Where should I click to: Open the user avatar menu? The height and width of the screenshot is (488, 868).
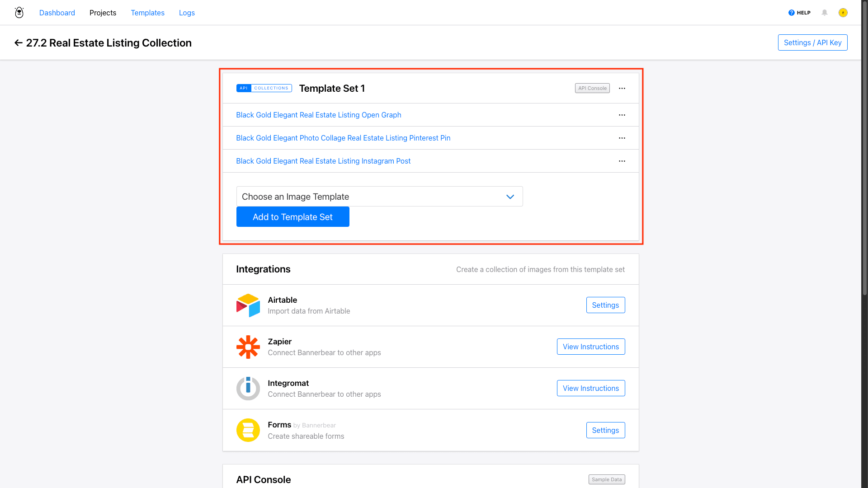pyautogui.click(x=843, y=13)
